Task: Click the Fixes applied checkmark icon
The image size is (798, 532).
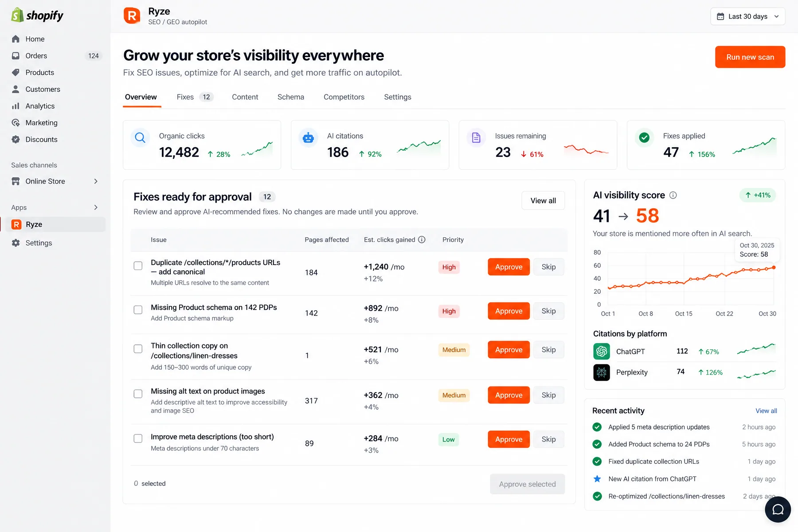Action: pos(644,137)
